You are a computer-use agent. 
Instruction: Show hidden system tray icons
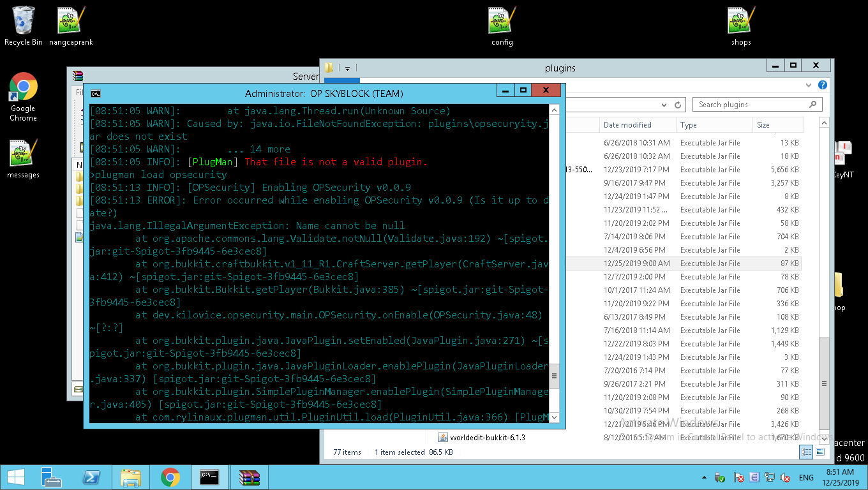point(703,477)
